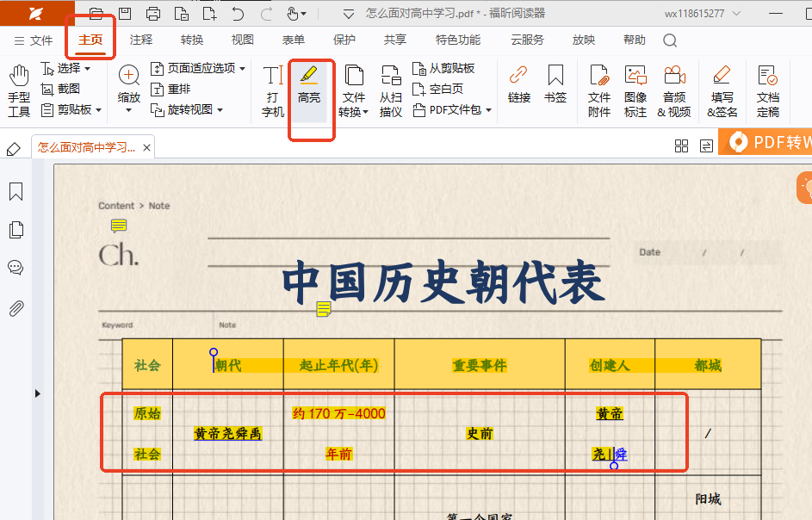Click the search magnifier in ribbon tabs
This screenshot has height=520, width=812.
(670, 40)
